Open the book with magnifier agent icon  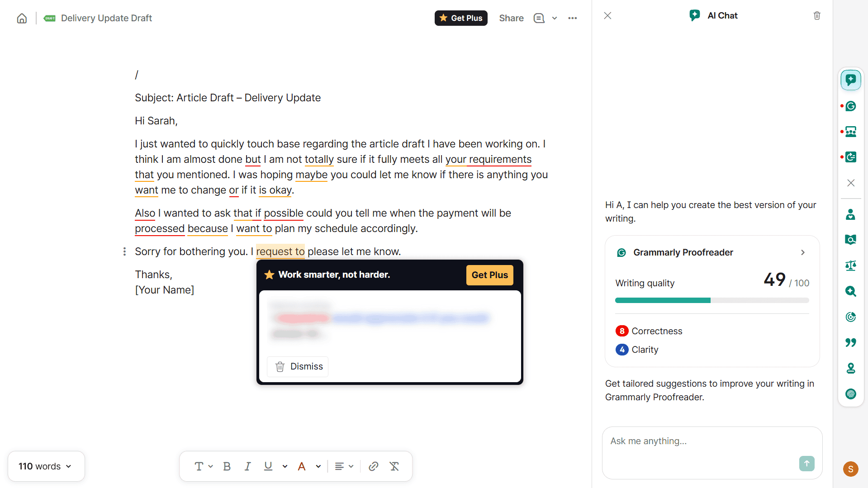pyautogui.click(x=851, y=240)
